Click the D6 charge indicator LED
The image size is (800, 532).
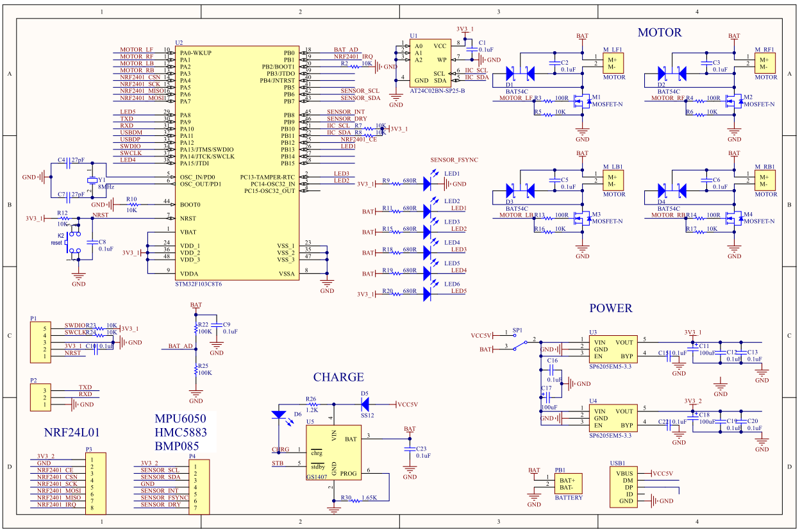point(279,415)
